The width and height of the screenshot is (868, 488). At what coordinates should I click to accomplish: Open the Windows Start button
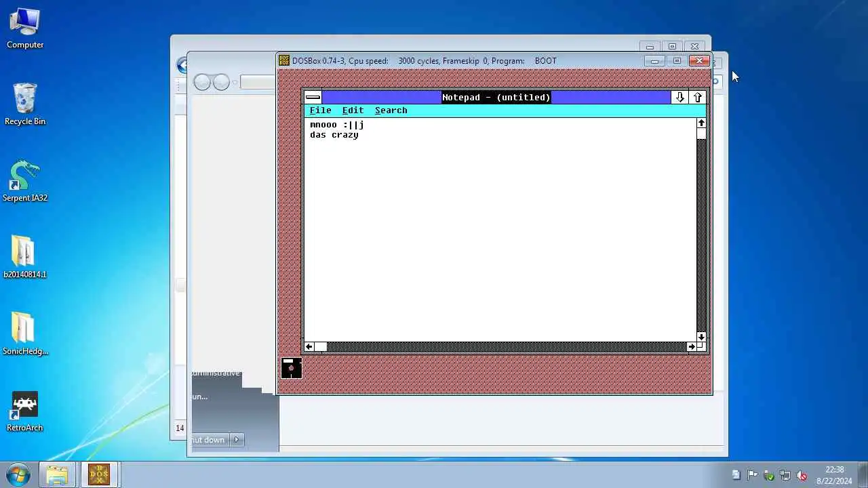18,474
